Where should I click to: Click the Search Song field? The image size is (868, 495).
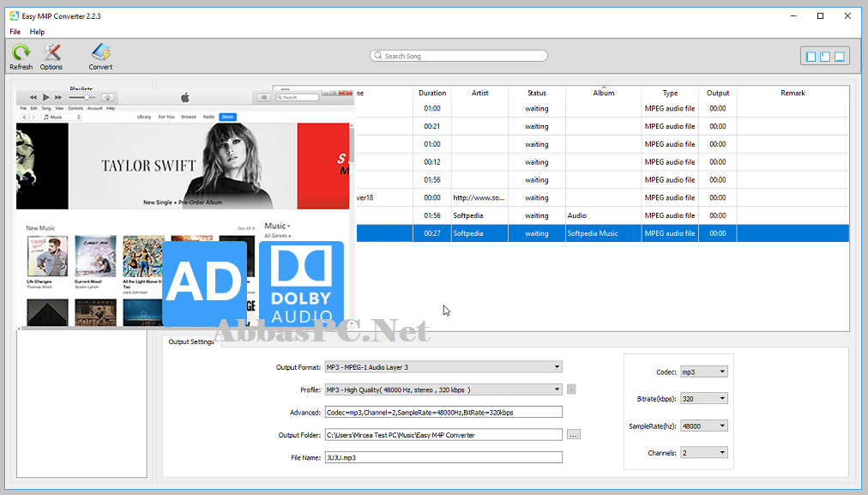coord(458,56)
